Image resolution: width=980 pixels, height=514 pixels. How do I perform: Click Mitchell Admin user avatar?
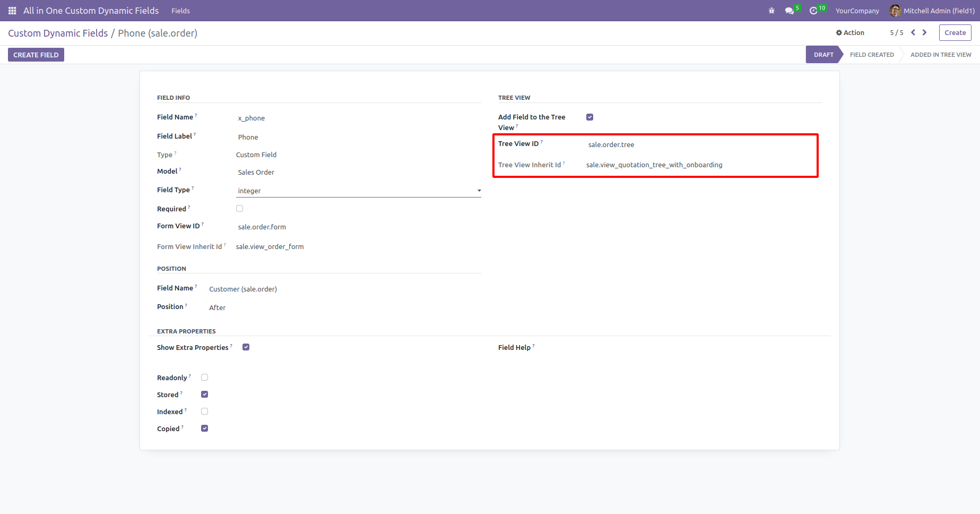click(x=895, y=11)
